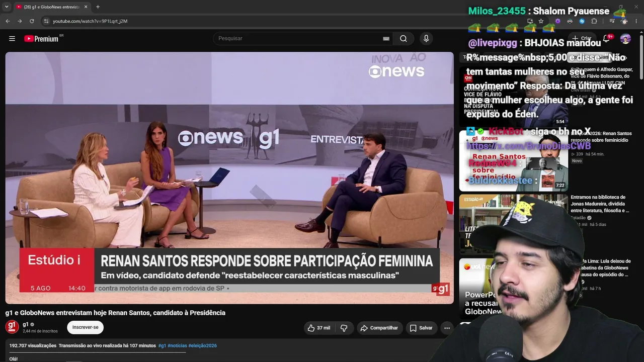Open the Renan Santos feminicídio video thumbnail

click(x=513, y=161)
